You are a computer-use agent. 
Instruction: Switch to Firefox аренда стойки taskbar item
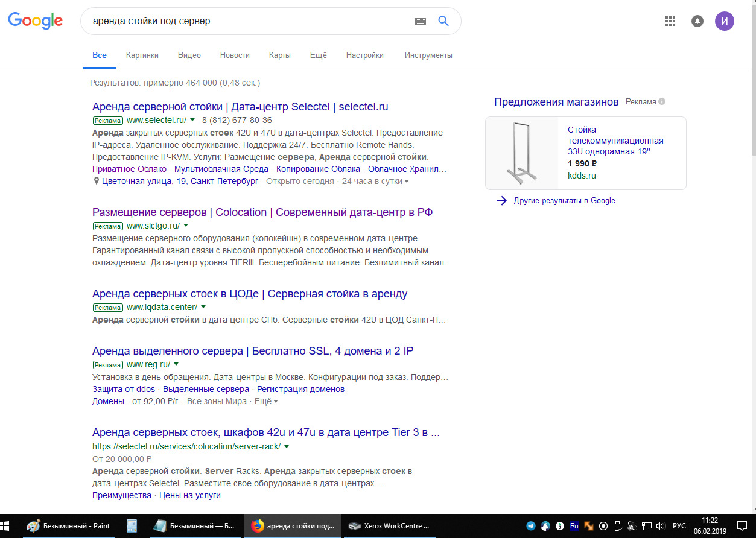[293, 526]
